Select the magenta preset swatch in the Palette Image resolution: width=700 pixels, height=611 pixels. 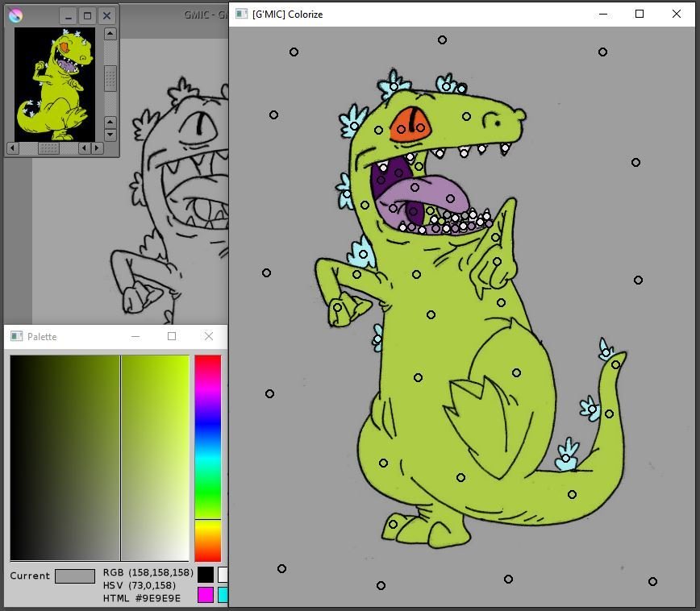tap(206, 595)
